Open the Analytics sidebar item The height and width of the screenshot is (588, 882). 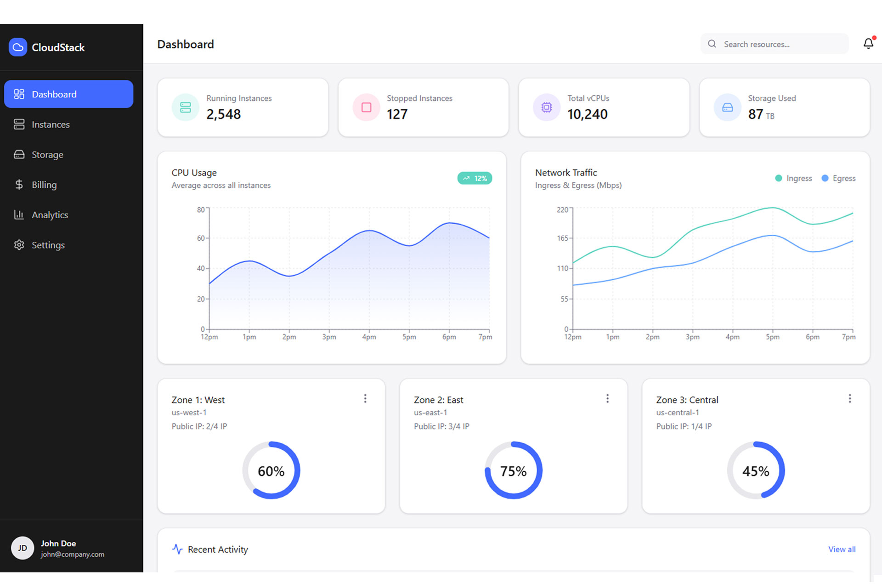pyautogui.click(x=50, y=215)
